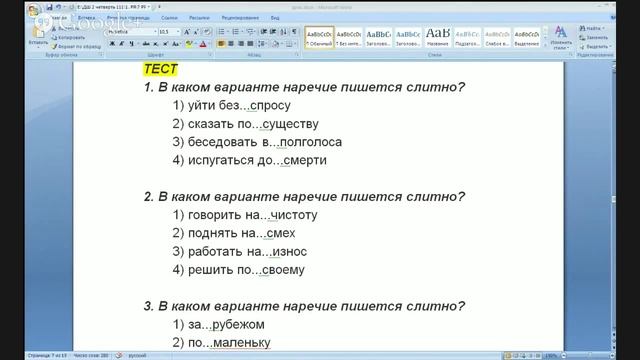Image resolution: width=640 pixels, height=360 pixels.
Task: Open the Font group dialog launcher
Action: 210,55
